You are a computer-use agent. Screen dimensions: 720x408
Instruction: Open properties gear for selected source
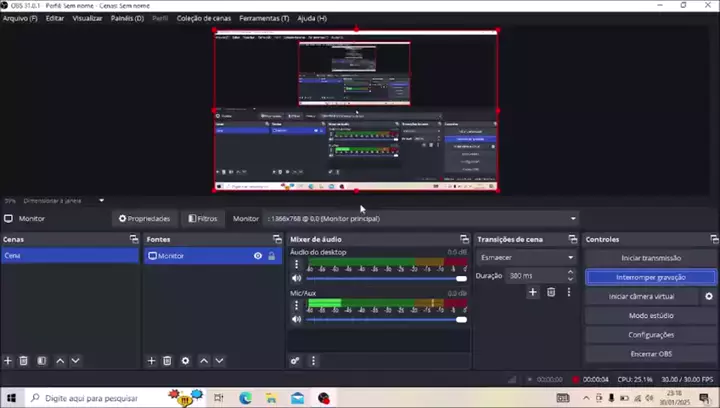[x=185, y=360]
